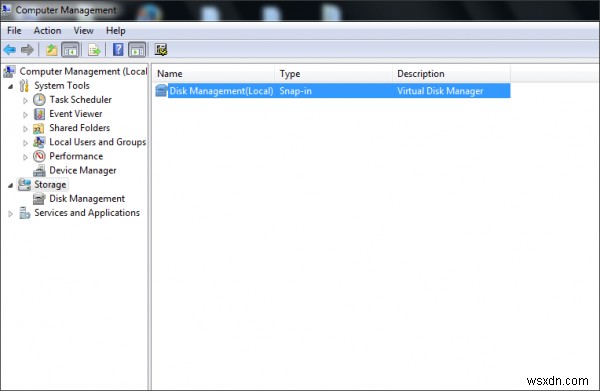The image size is (600, 391).
Task: Click the Storage node icon
Action: [x=24, y=184]
